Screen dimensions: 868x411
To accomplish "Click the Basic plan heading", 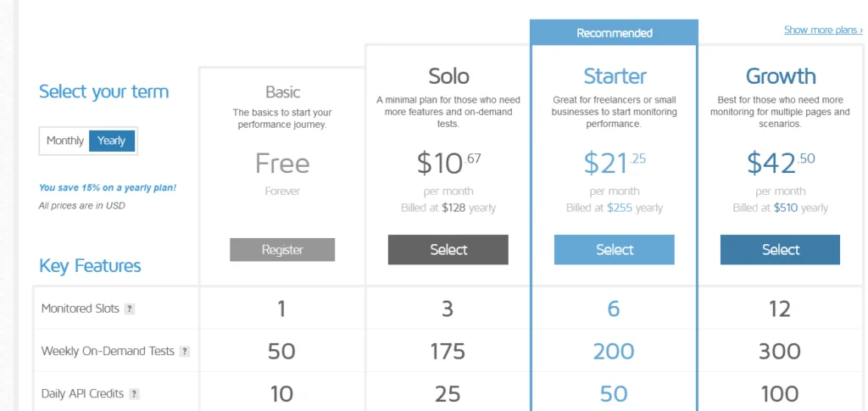I will (x=282, y=92).
